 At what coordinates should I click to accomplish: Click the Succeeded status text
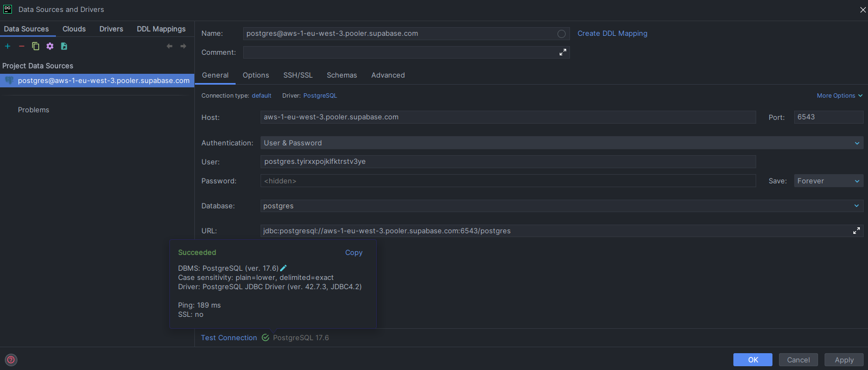pyautogui.click(x=197, y=252)
